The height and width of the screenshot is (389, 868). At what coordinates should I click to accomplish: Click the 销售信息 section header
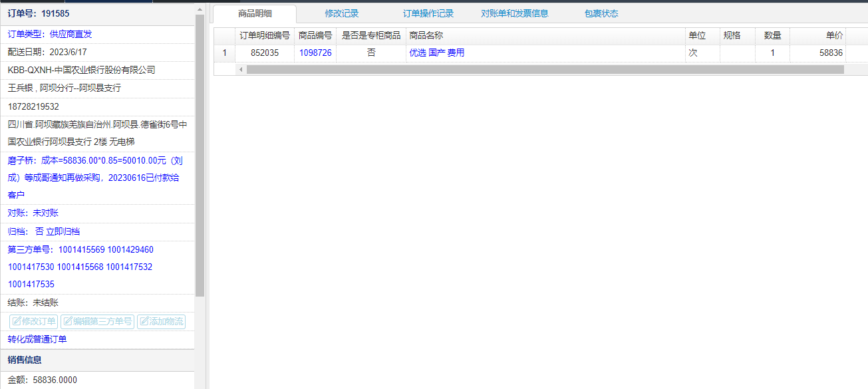[97, 360]
